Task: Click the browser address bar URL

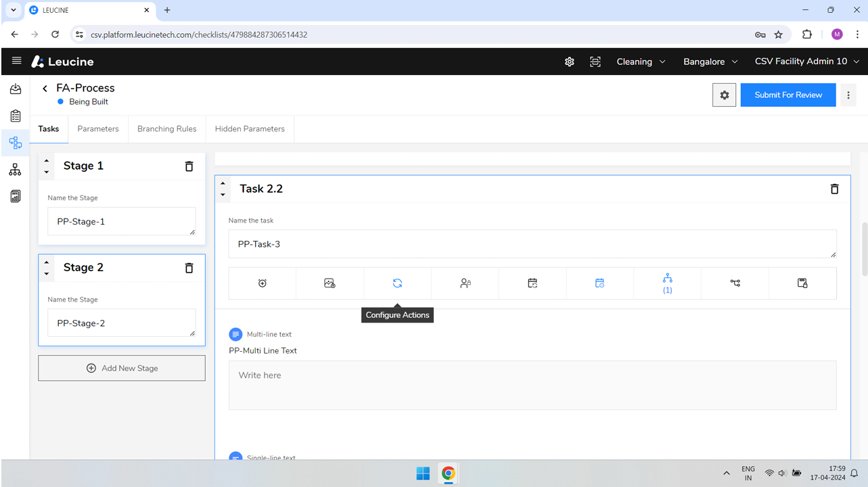Action: 199,34
